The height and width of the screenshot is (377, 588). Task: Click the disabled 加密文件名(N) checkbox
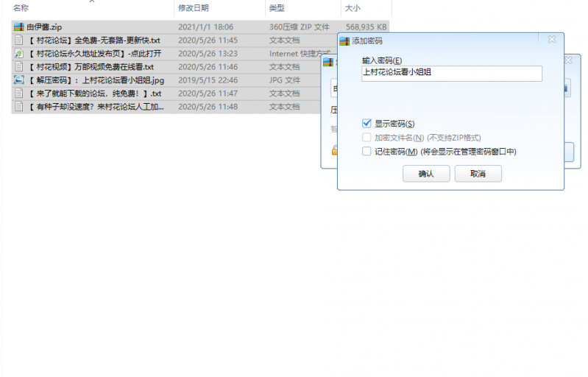click(x=366, y=137)
